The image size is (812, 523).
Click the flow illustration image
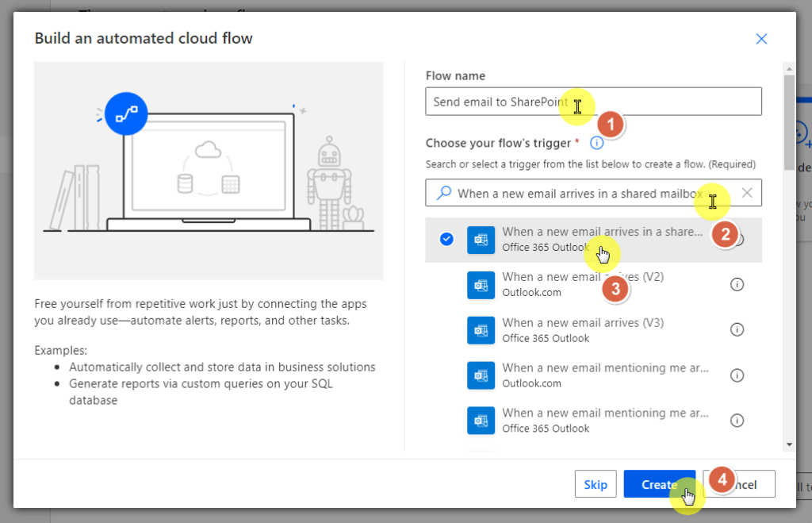tap(209, 171)
